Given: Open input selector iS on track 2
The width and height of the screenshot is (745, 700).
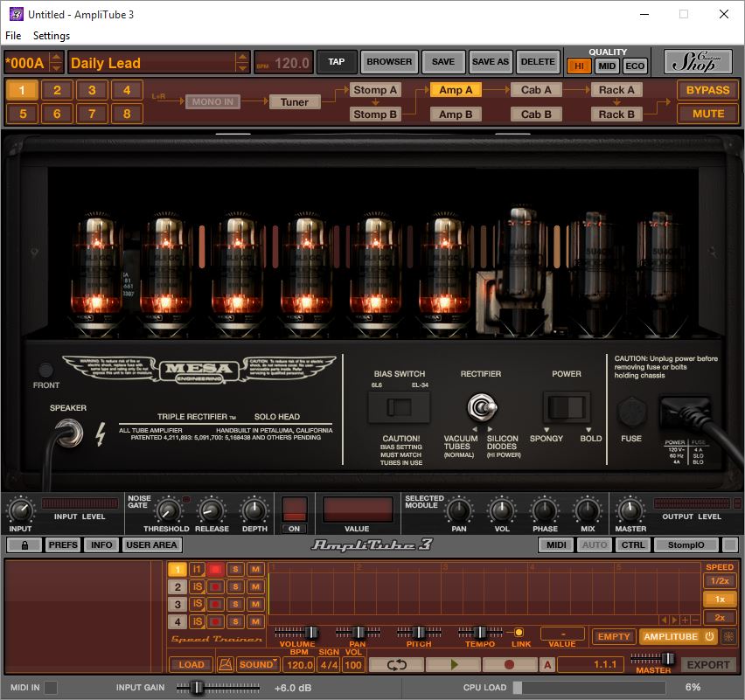Looking at the screenshot, I should pos(197,586).
